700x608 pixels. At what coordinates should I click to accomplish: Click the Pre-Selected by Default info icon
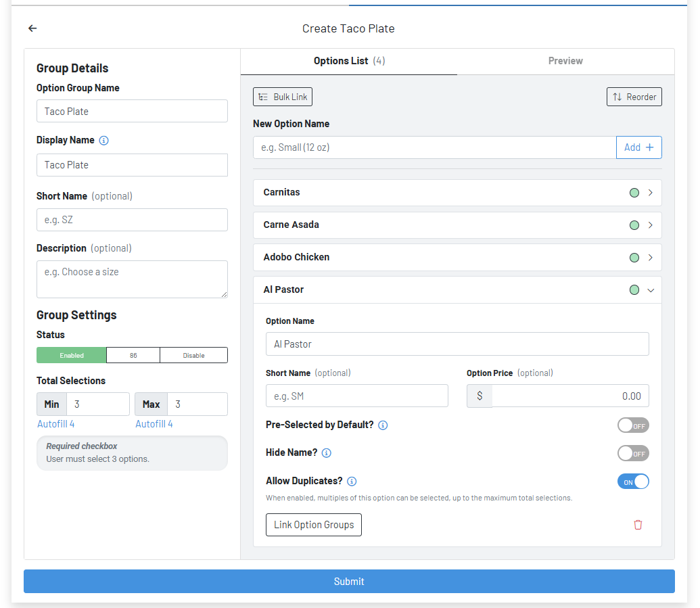click(x=383, y=425)
